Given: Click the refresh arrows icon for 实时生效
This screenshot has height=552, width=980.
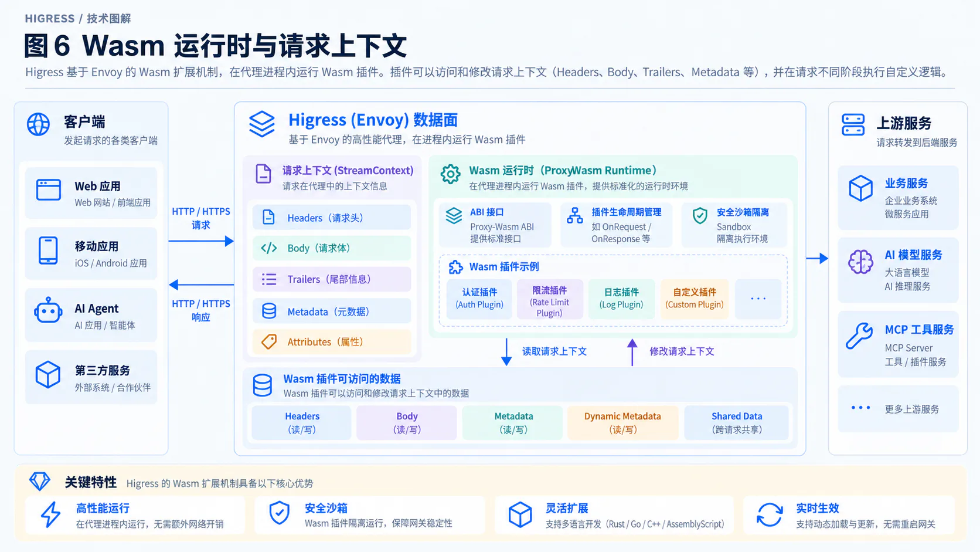Looking at the screenshot, I should (770, 514).
